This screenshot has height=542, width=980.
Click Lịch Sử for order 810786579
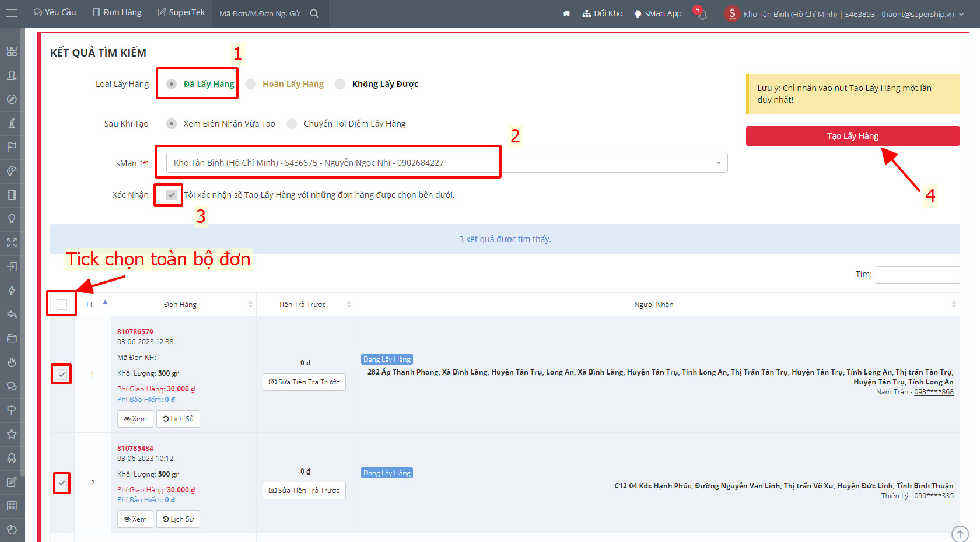[x=178, y=419]
